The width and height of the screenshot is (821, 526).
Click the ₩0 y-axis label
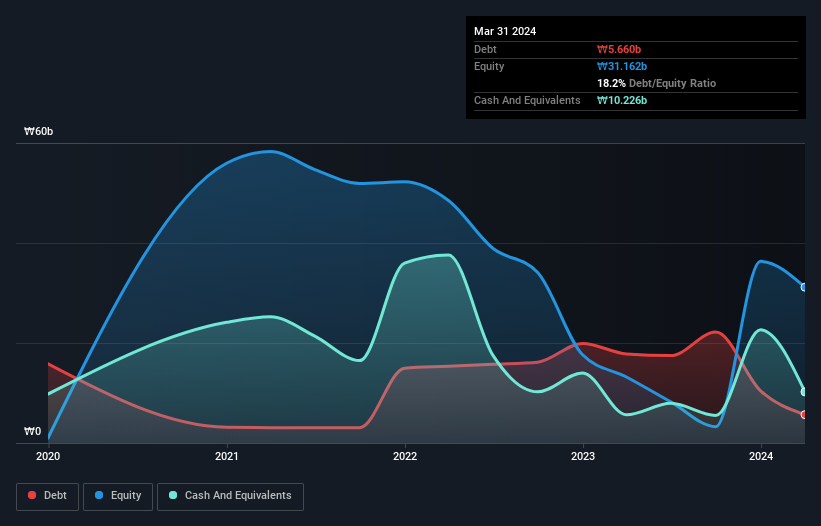click(x=32, y=431)
